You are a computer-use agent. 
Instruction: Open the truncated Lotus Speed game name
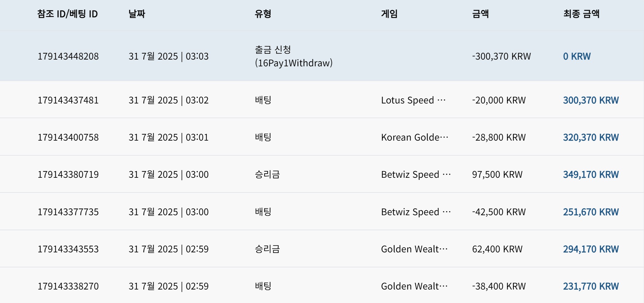point(413,100)
